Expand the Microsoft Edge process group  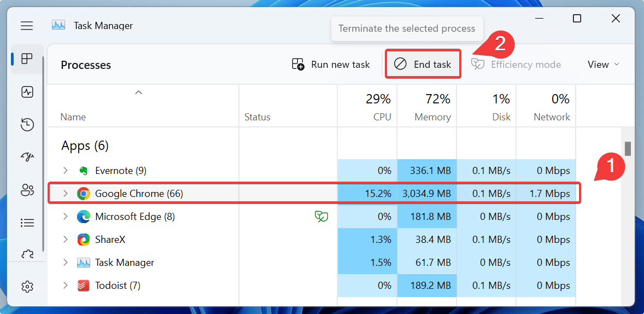(x=65, y=217)
